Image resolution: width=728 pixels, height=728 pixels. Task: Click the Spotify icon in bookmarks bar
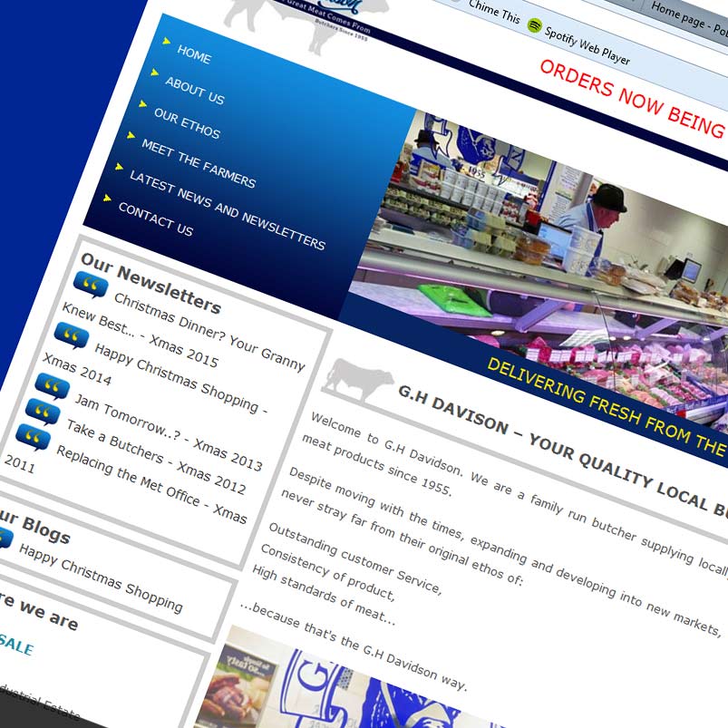click(x=534, y=25)
